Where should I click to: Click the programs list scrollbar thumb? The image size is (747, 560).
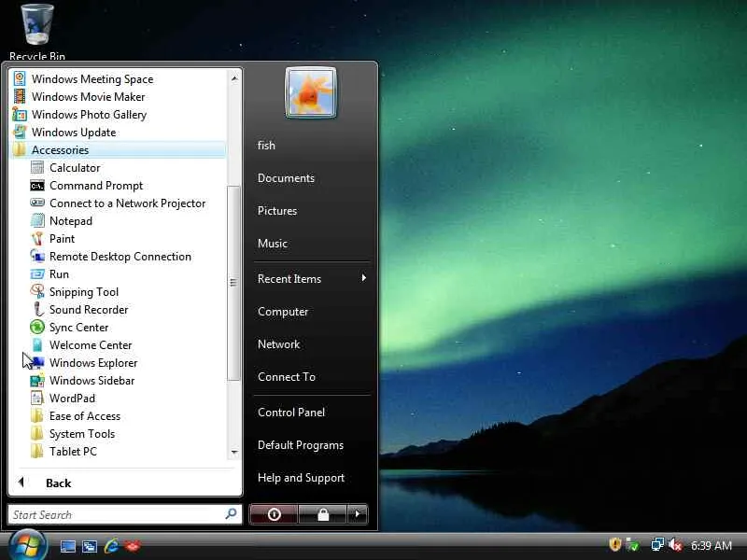[233, 283]
